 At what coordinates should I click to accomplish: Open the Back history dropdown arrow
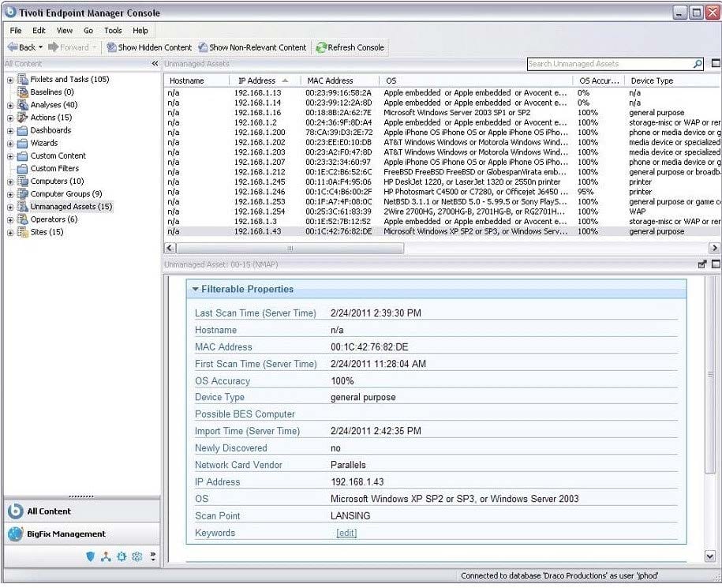click(x=40, y=47)
